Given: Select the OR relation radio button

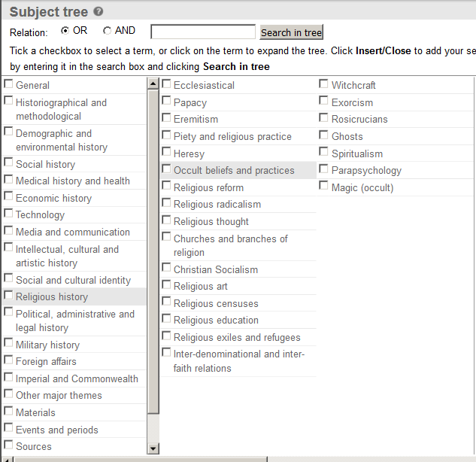Looking at the screenshot, I should click(65, 31).
